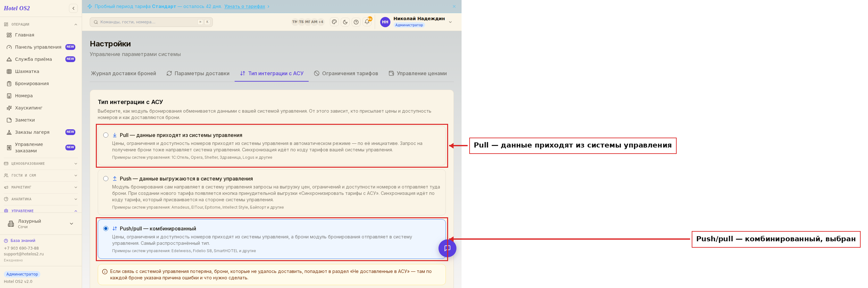Click the Номера building icon

point(9,96)
